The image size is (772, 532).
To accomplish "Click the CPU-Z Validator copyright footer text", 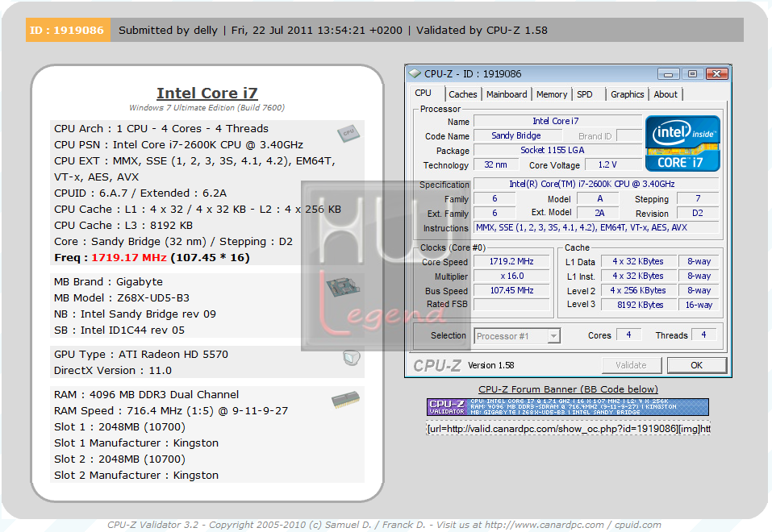I will (384, 525).
